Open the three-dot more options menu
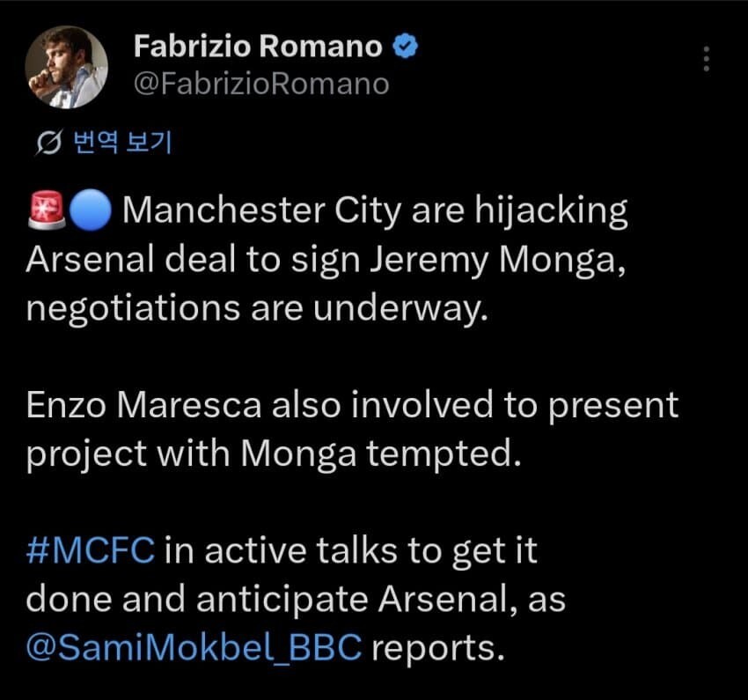Screen dimensions: 748x700 click(707, 59)
